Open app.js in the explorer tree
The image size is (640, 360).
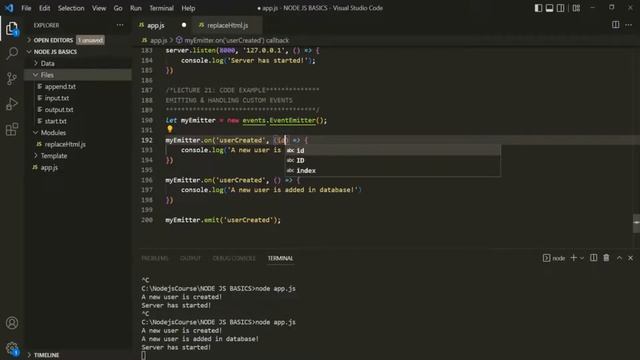tap(49, 167)
